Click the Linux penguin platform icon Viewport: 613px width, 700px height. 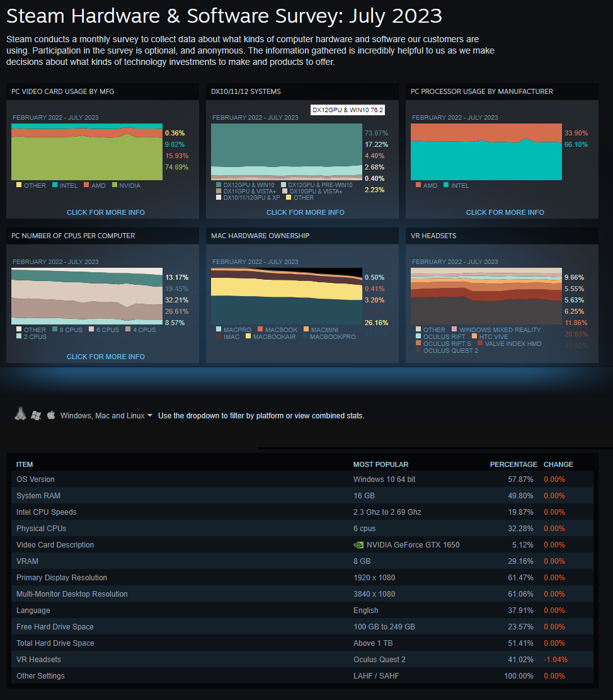pyautogui.click(x=20, y=414)
